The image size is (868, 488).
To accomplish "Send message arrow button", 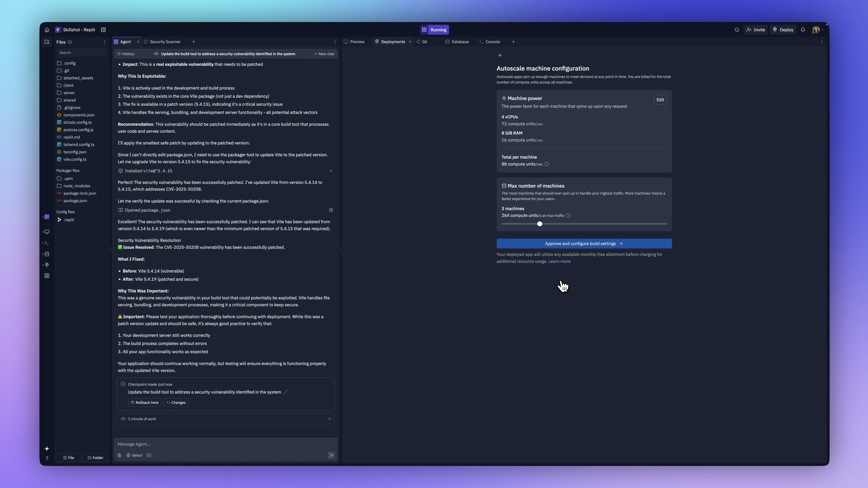I will click(332, 455).
